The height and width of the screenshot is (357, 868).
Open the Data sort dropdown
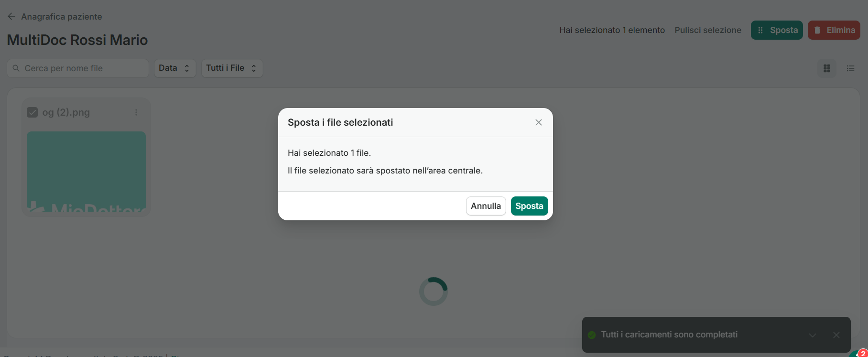tap(174, 68)
